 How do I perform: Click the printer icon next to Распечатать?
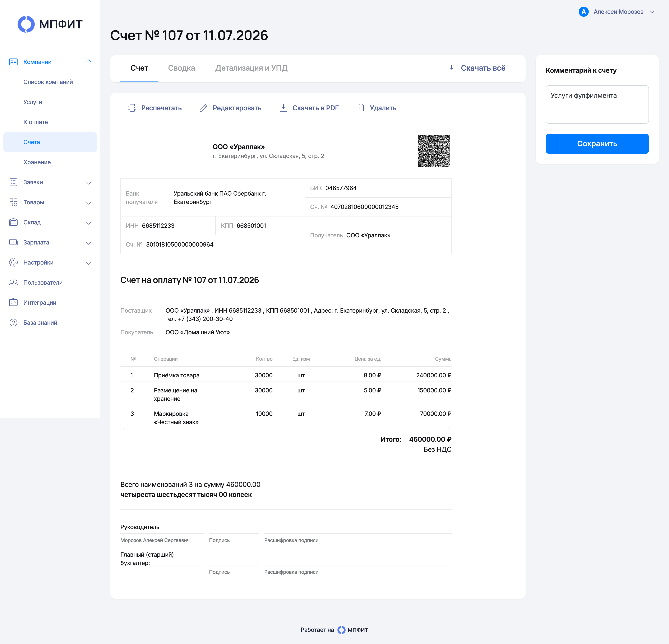[x=132, y=108]
